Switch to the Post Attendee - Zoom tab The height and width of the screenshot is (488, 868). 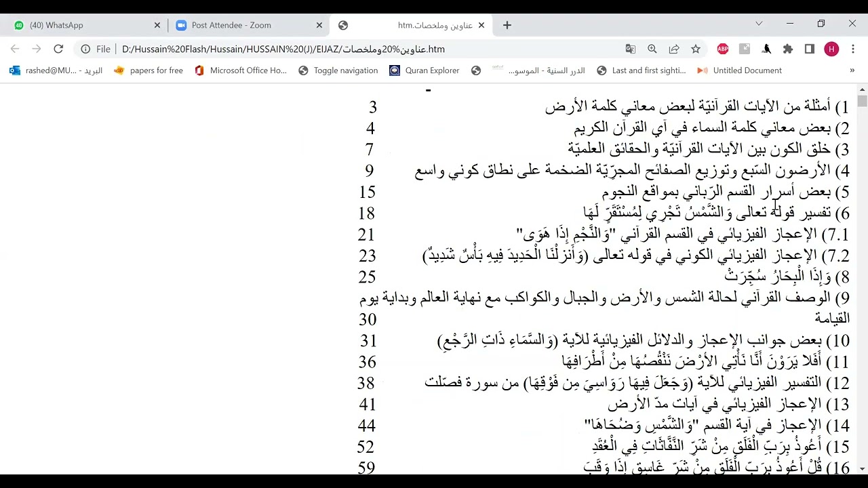[x=248, y=25]
